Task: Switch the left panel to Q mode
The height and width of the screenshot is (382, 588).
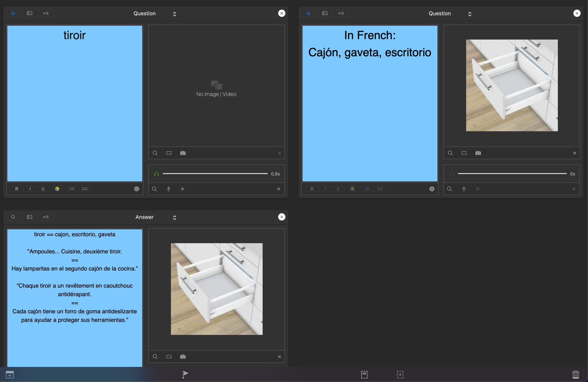Action: (x=13, y=13)
